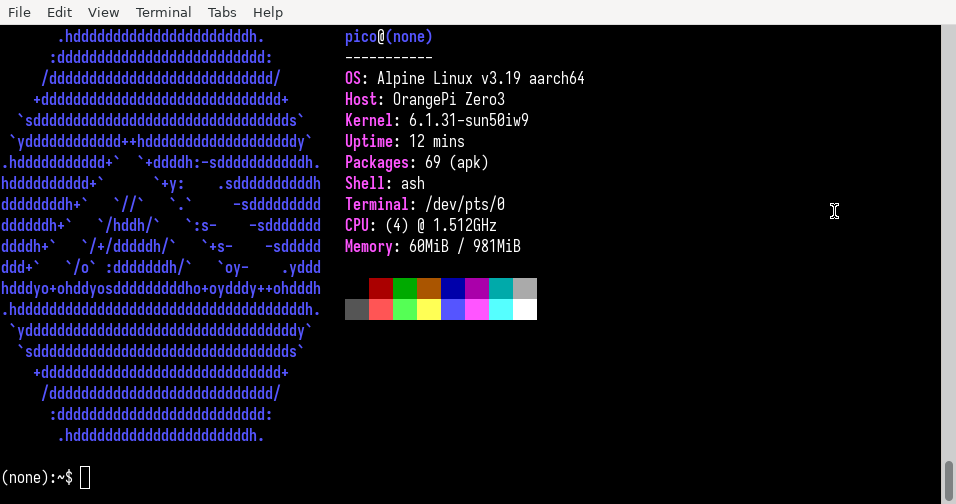Click the cyan color block
The width and height of the screenshot is (956, 504).
(501, 310)
